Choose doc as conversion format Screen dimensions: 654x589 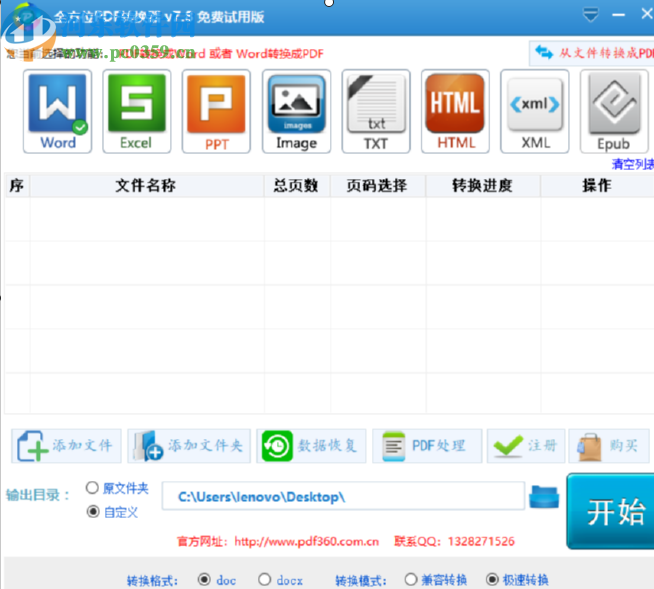(204, 579)
